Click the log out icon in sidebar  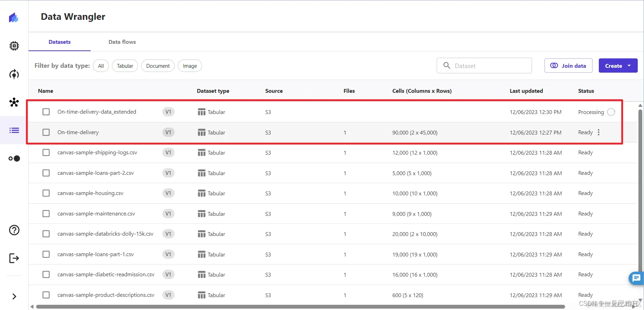click(14, 258)
